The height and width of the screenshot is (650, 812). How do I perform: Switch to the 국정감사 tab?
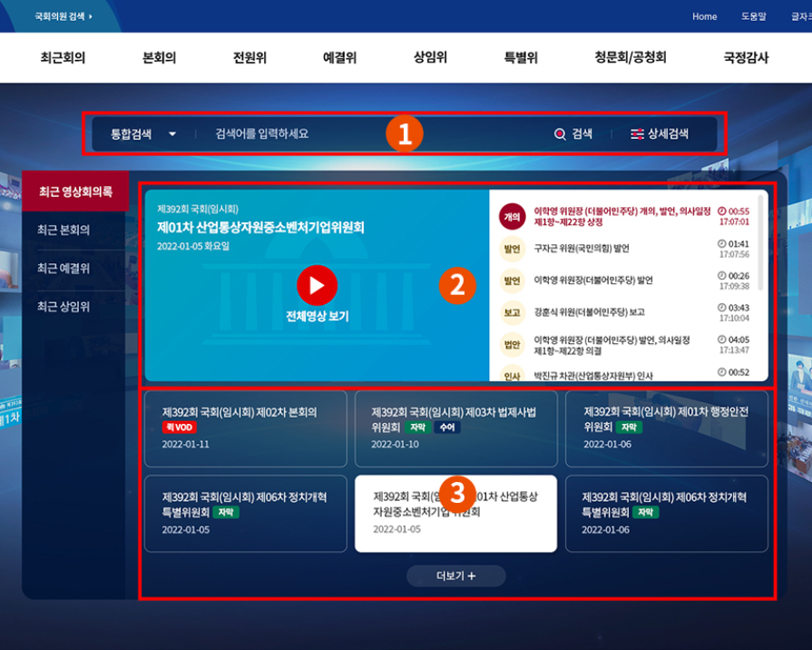tap(745, 56)
